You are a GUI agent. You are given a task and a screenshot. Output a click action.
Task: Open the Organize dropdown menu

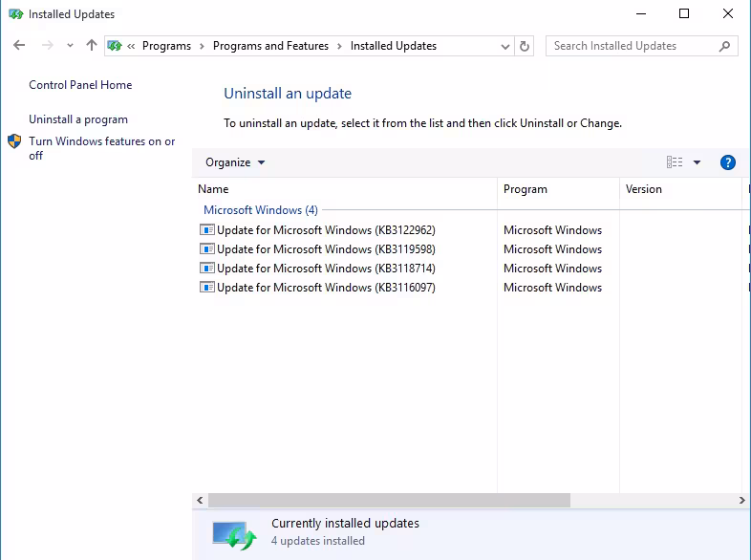click(x=235, y=162)
